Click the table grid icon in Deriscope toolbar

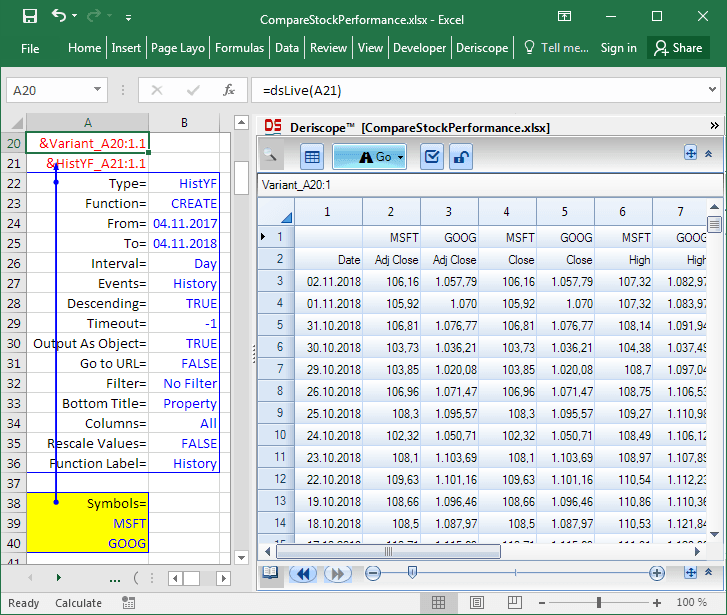coord(311,157)
